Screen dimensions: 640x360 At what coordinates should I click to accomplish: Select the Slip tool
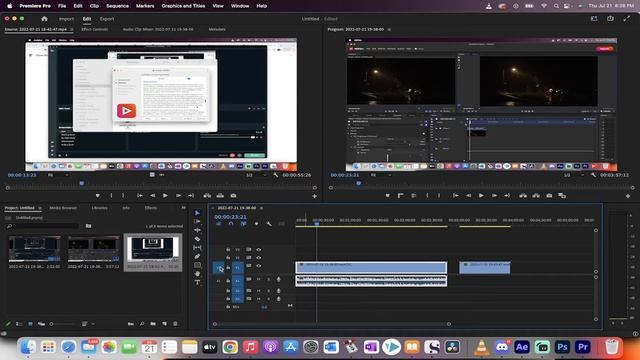pyautogui.click(x=198, y=248)
